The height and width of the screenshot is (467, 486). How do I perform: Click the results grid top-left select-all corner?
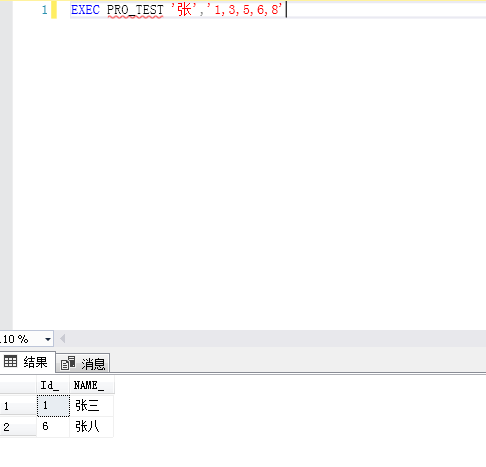click(x=18, y=385)
